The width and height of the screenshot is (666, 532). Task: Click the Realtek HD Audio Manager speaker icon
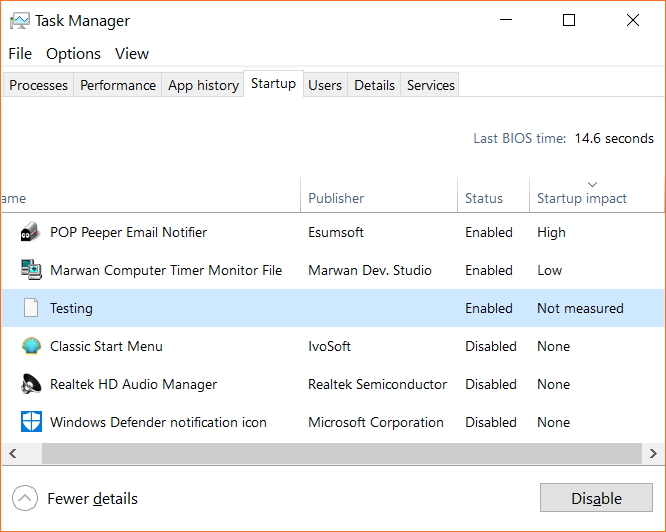click(31, 384)
